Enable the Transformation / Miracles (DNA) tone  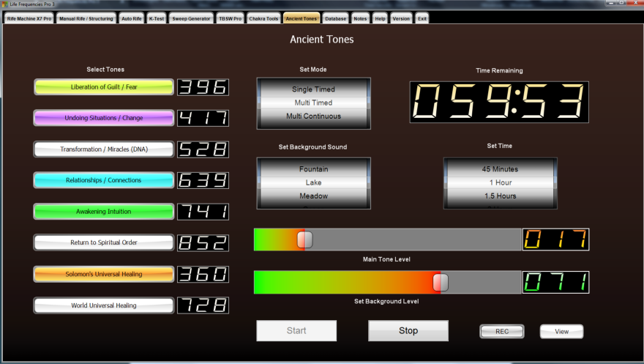[x=104, y=149]
